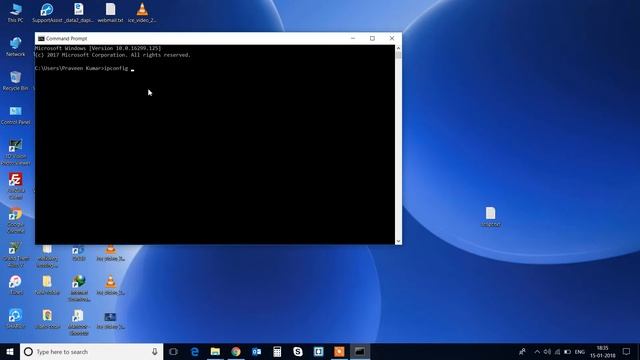
Task: Open Outlook from the taskbar
Action: (x=256, y=351)
